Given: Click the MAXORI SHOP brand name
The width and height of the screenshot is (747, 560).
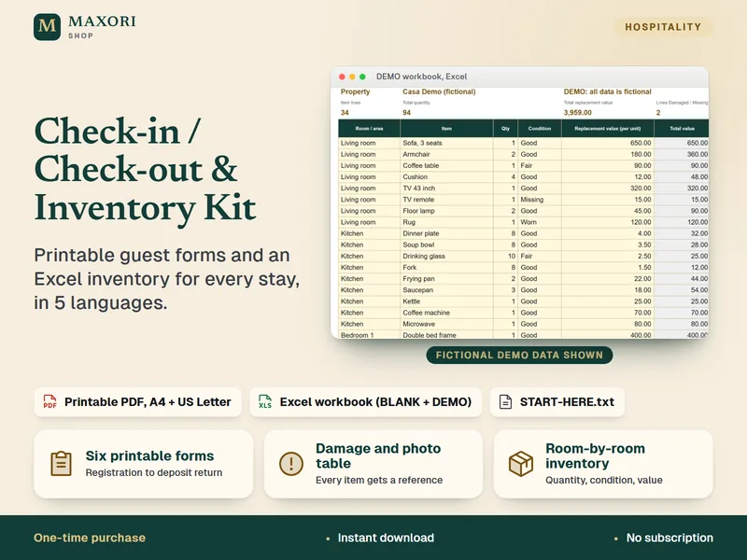Looking at the screenshot, I should [x=102, y=27].
